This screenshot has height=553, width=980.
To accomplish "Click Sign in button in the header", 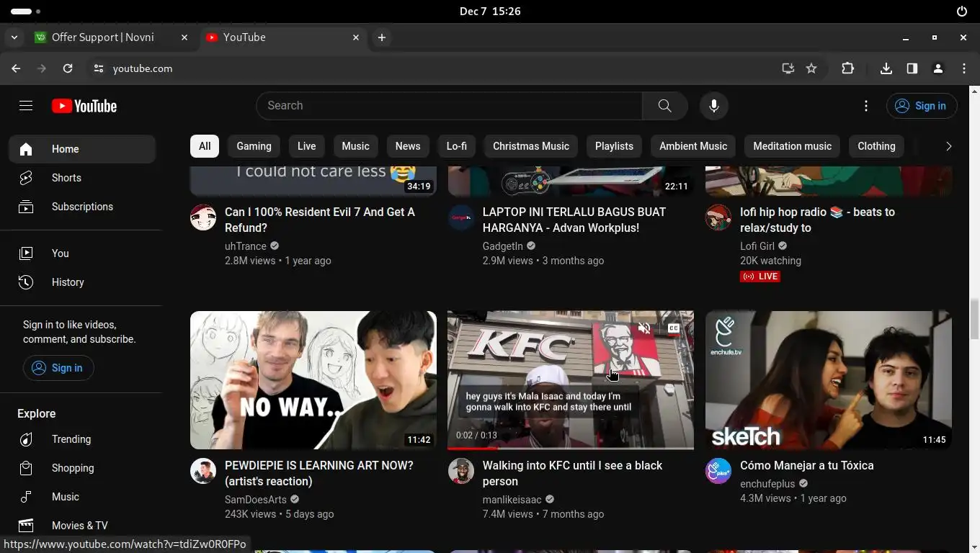I will [922, 106].
